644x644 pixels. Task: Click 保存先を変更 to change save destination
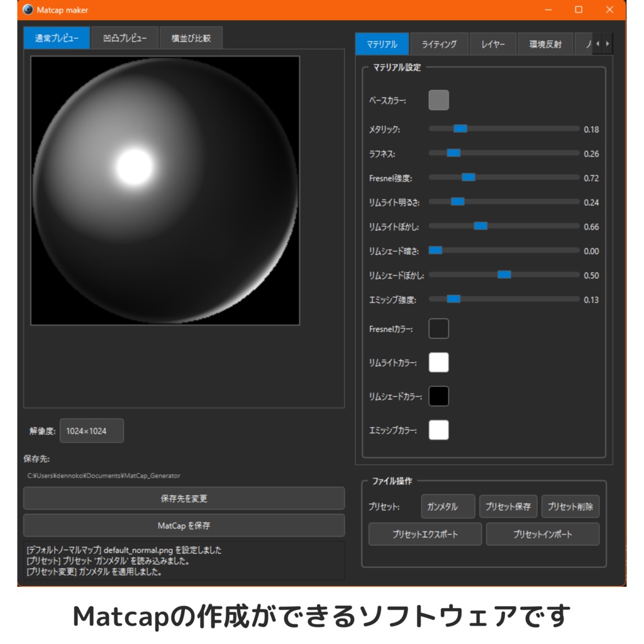[184, 499]
